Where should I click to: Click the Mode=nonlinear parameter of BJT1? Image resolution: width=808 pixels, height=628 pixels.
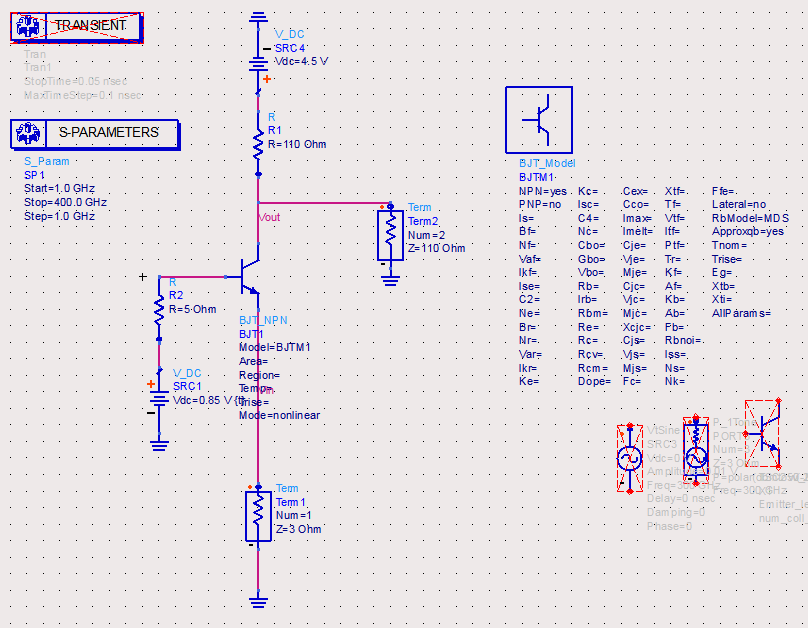tap(279, 415)
